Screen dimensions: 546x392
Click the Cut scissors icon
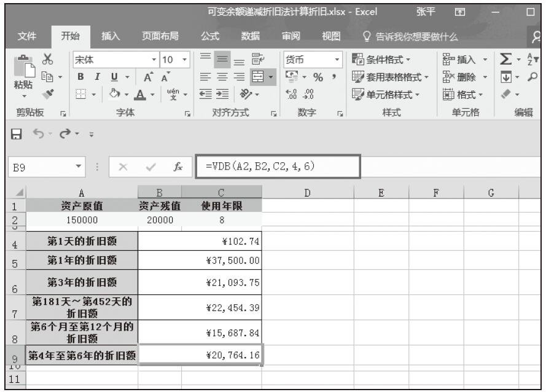[x=44, y=61]
